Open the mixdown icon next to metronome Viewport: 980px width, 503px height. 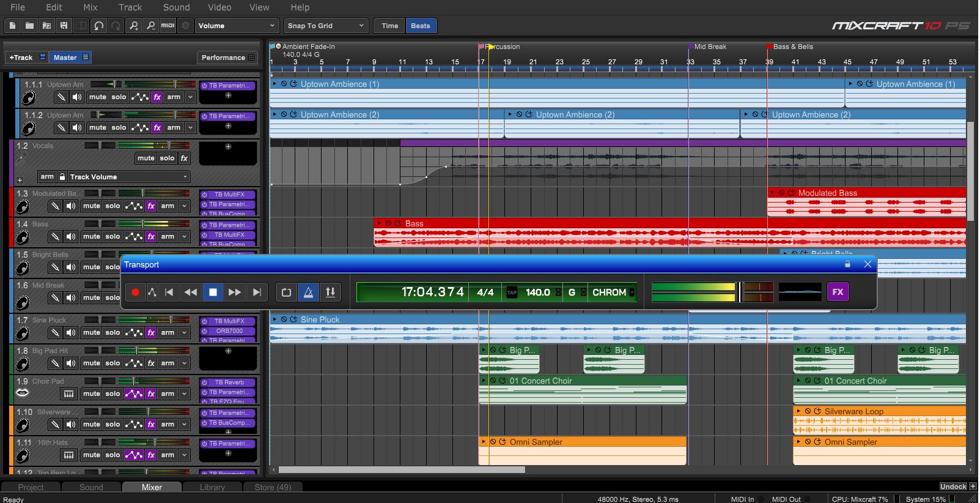pos(330,292)
